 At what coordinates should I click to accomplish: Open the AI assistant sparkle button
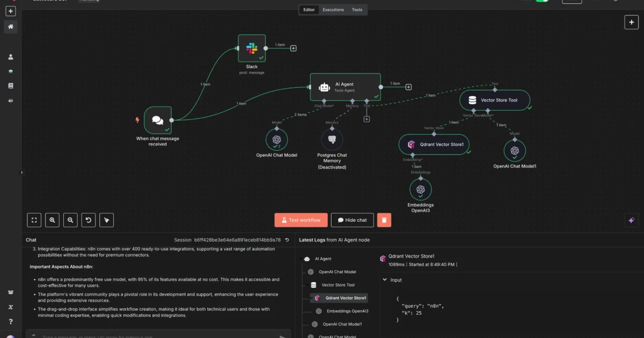click(x=631, y=220)
